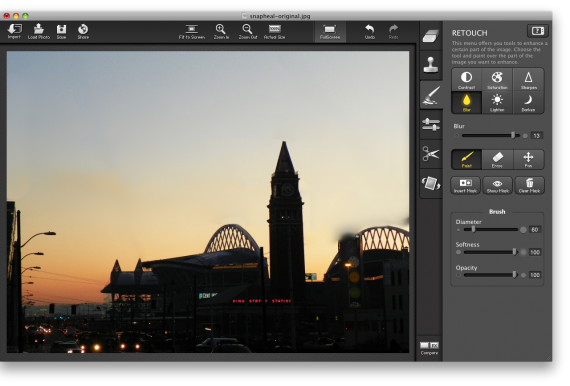Open the Adjust sliders sidebar tab
570x386 pixels.
coord(431,124)
